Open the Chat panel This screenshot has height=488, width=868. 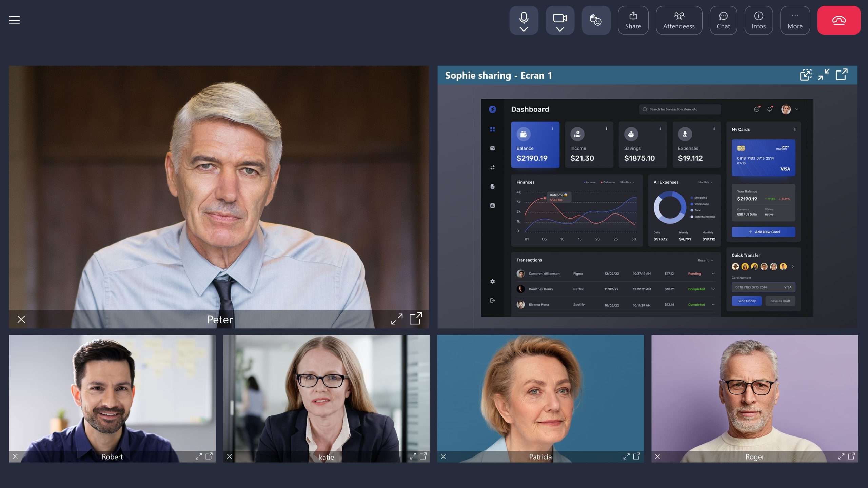pyautogui.click(x=723, y=20)
